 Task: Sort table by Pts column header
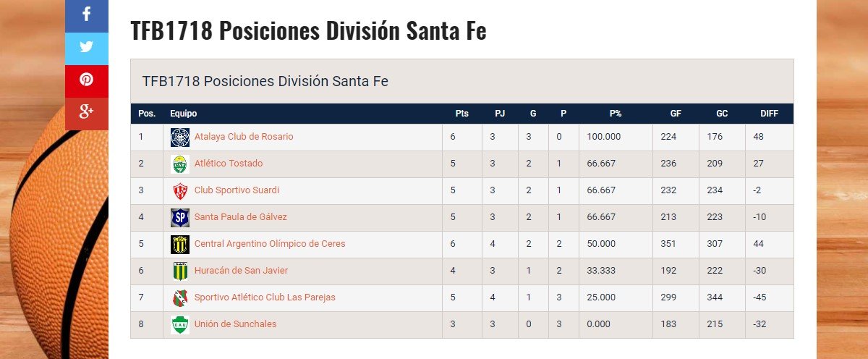(461, 114)
